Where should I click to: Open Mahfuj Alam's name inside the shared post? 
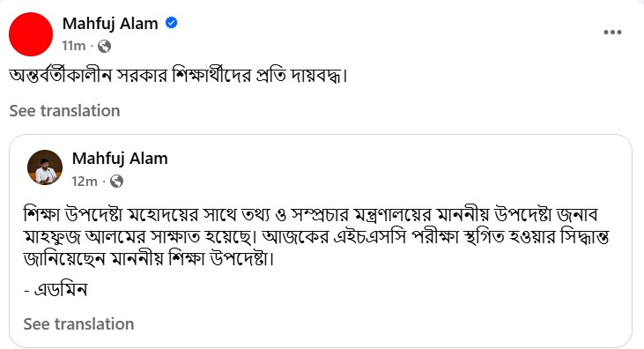coord(120,159)
